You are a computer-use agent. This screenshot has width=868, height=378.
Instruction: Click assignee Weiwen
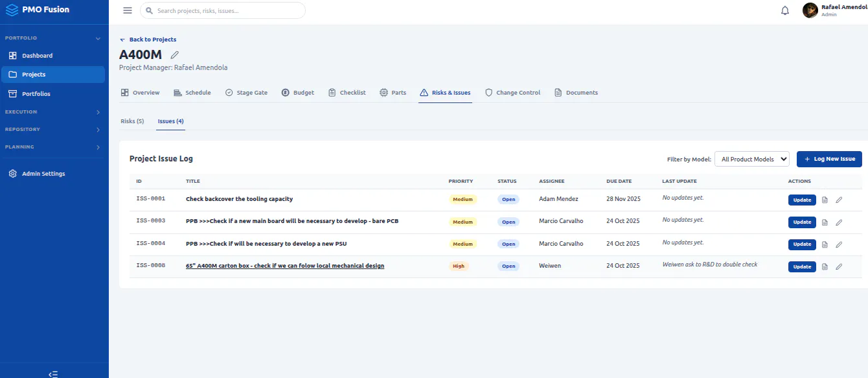[549, 266]
